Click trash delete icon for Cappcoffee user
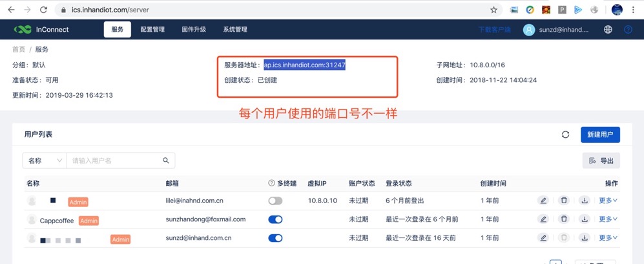The width and height of the screenshot is (644, 264). pyautogui.click(x=564, y=219)
